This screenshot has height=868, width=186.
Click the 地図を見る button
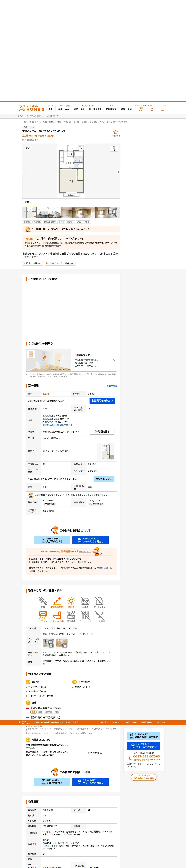point(102,432)
